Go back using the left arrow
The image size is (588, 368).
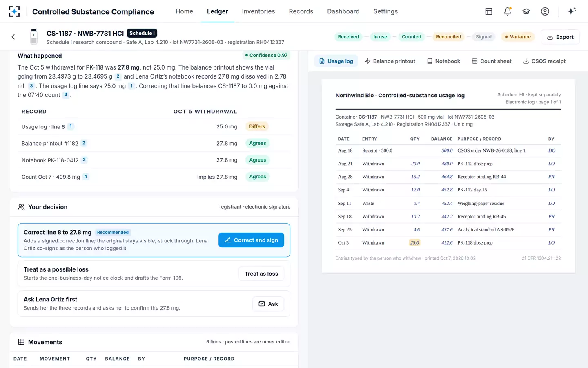click(13, 37)
